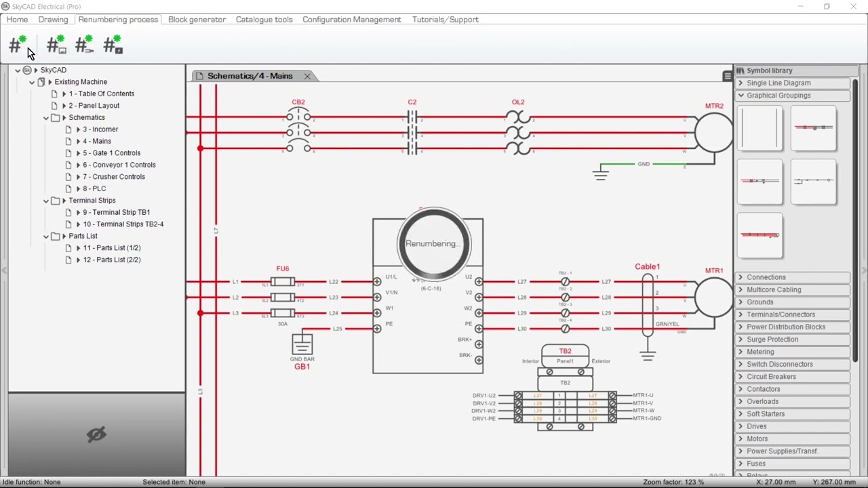
Task: Toggle the hidden-items eye icon in preview panel
Action: click(x=96, y=434)
